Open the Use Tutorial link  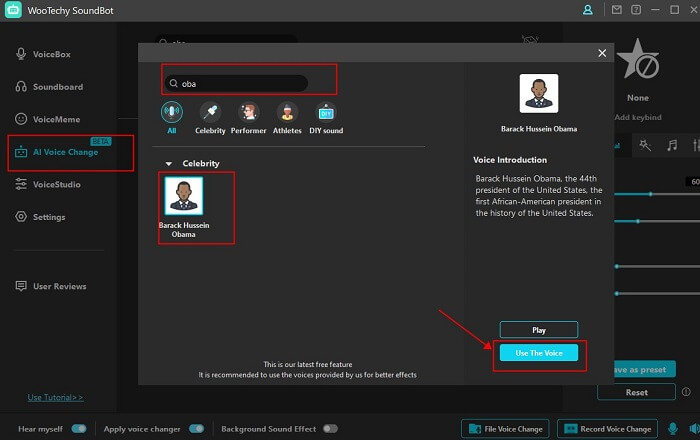[x=55, y=397]
